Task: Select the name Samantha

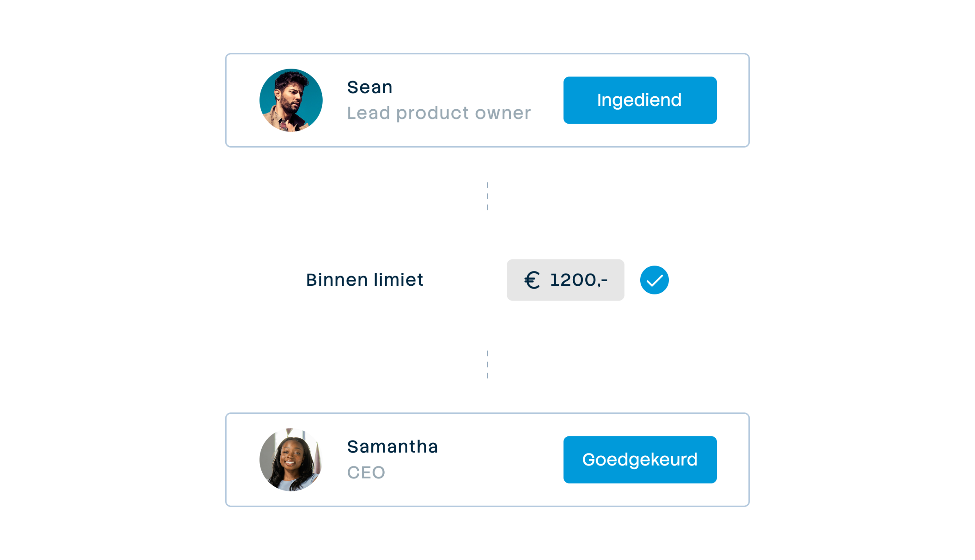Action: [392, 447]
